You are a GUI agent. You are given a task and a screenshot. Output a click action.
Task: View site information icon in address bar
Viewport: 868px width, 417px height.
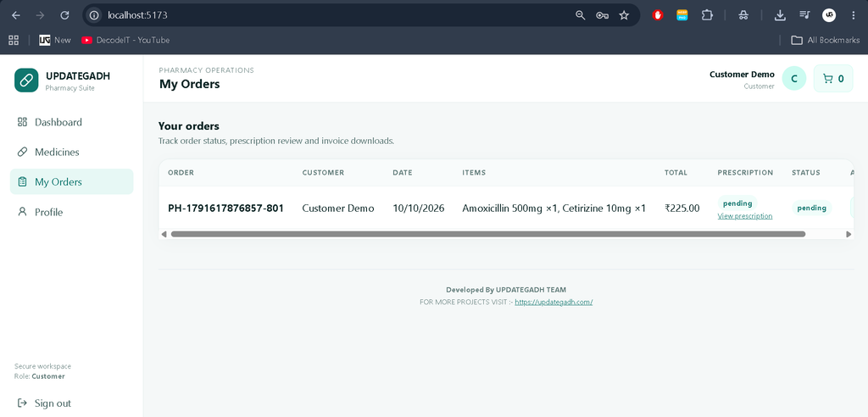[94, 15]
